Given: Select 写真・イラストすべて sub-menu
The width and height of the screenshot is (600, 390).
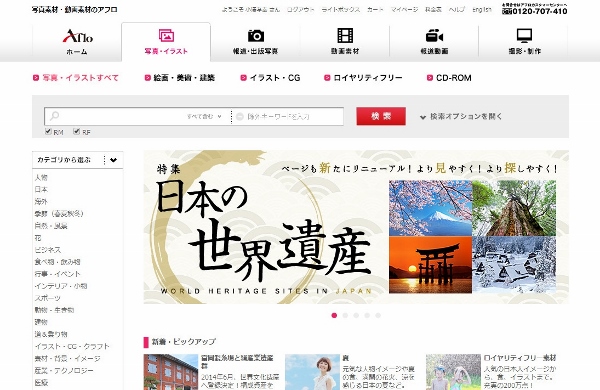Looking at the screenshot, I should coord(76,78).
